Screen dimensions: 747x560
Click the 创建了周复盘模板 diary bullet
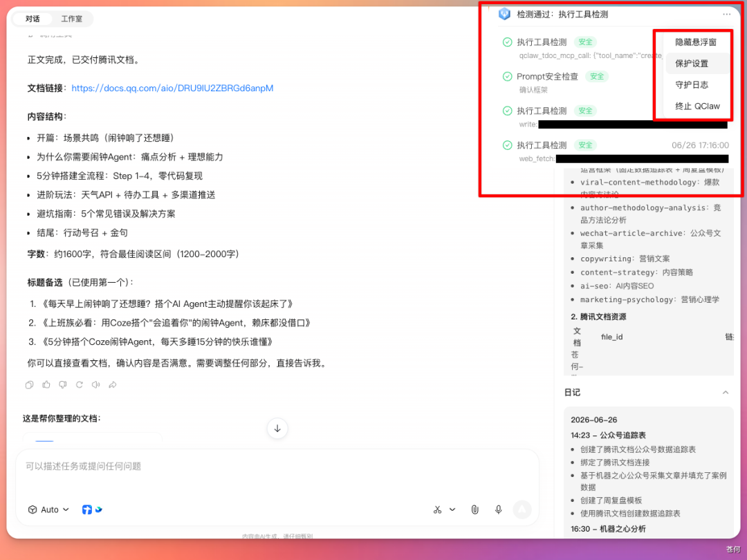611,501
